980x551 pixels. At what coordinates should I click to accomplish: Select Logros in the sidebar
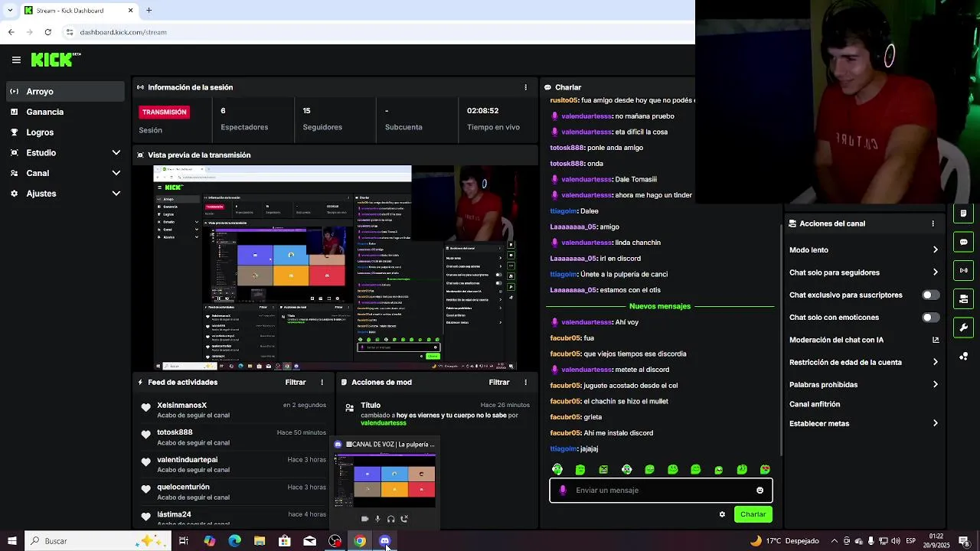(x=65, y=132)
